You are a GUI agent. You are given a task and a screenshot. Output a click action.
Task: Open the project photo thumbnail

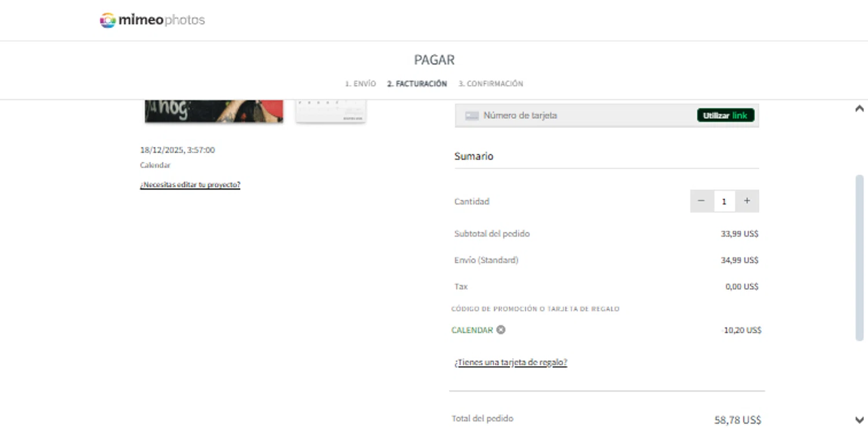(214, 111)
